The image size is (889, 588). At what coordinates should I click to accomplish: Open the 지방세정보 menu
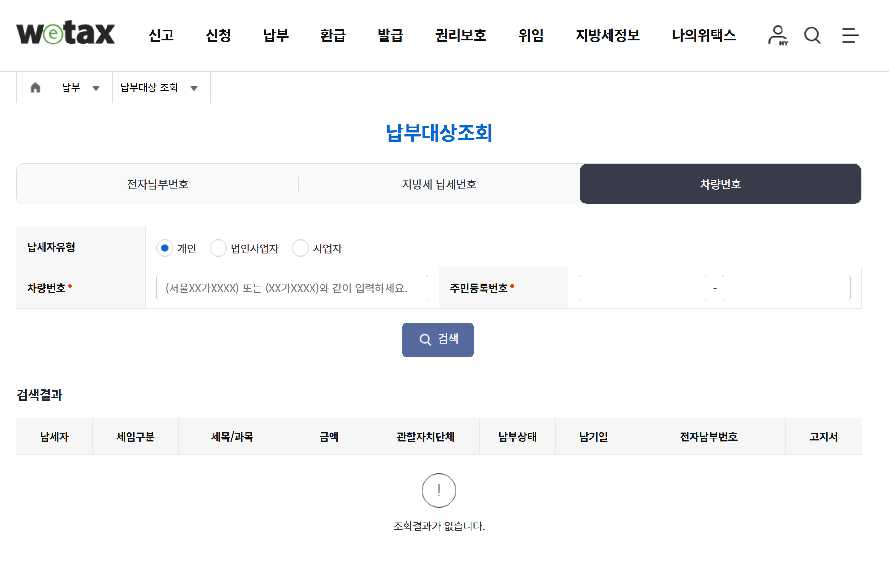coord(608,35)
